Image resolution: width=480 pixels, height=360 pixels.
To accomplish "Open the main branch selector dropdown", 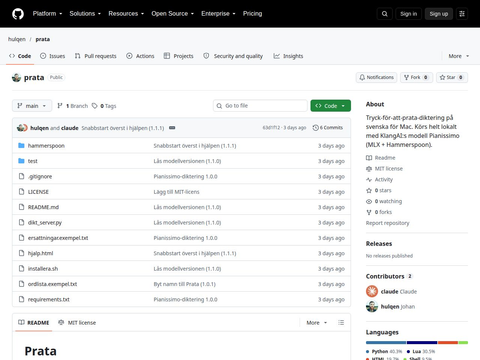I will point(32,106).
